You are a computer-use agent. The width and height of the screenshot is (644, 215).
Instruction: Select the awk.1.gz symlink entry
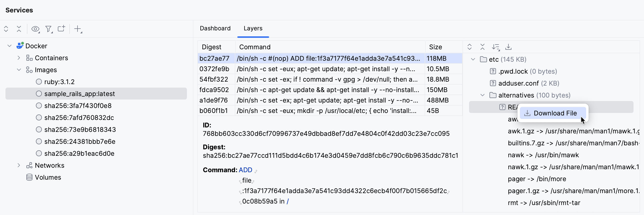click(573, 131)
